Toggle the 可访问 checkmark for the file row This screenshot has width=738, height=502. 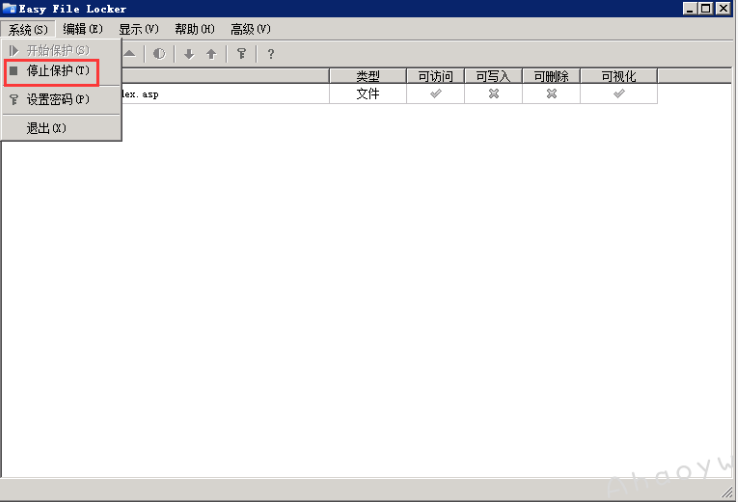click(435, 94)
